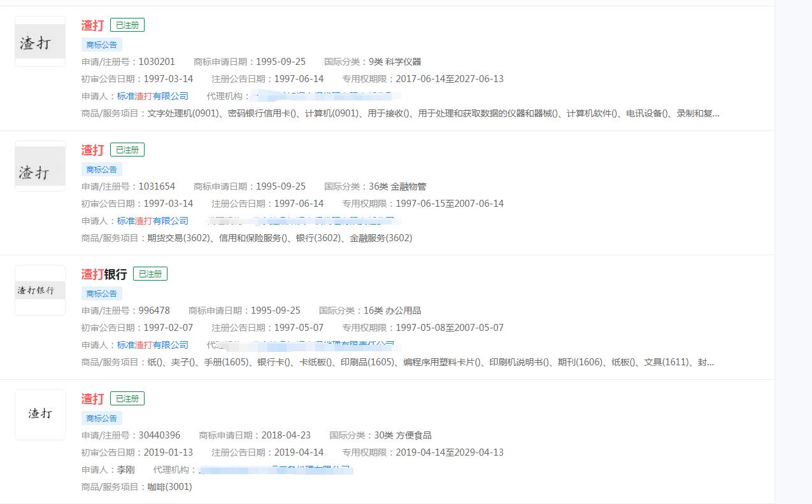Viewport: 812px width, 504px height.
Task: Open 商标公告 tag for record 996478
Action: (102, 293)
